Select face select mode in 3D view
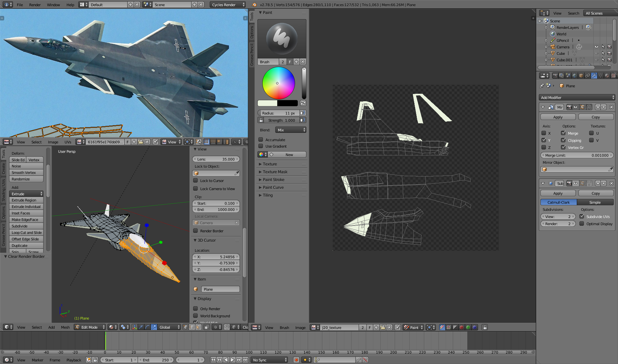Viewport: 618px width, 364px height. point(199,327)
